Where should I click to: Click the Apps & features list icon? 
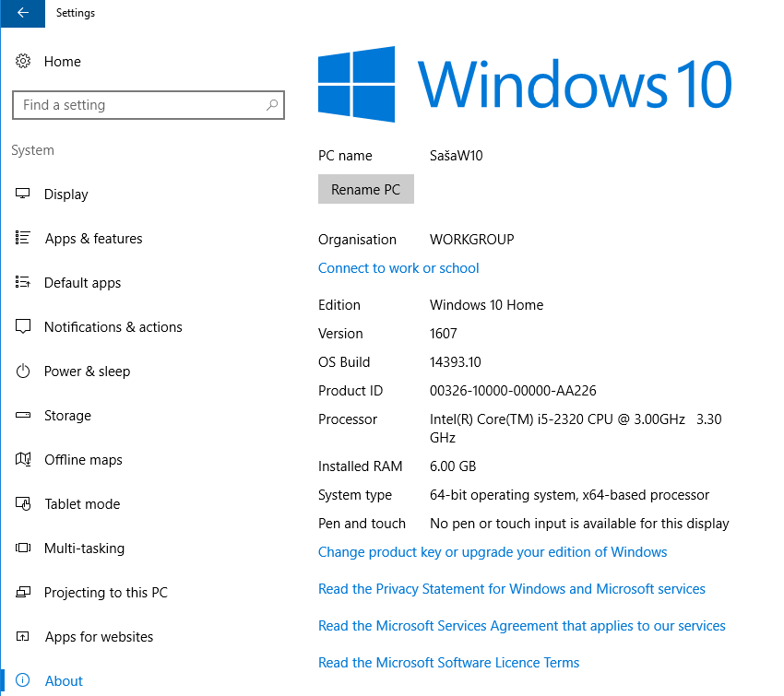(x=23, y=238)
